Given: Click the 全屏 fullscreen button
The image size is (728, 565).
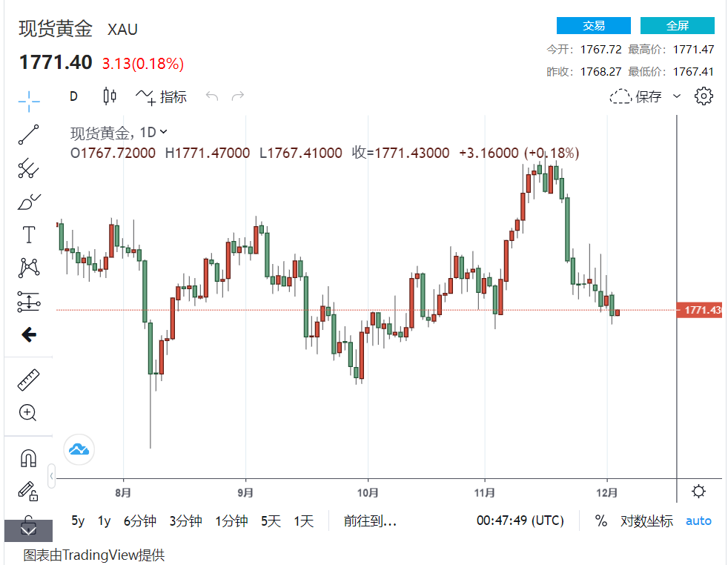Looking at the screenshot, I should (x=677, y=26).
